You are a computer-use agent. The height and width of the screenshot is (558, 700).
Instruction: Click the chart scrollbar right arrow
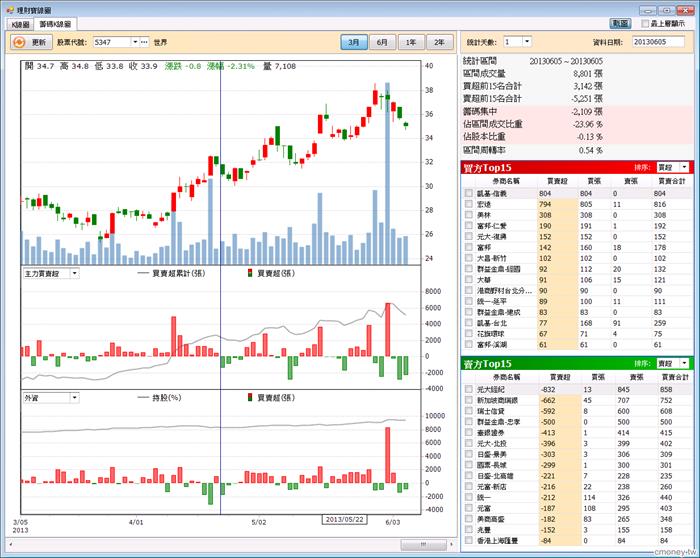[451, 545]
